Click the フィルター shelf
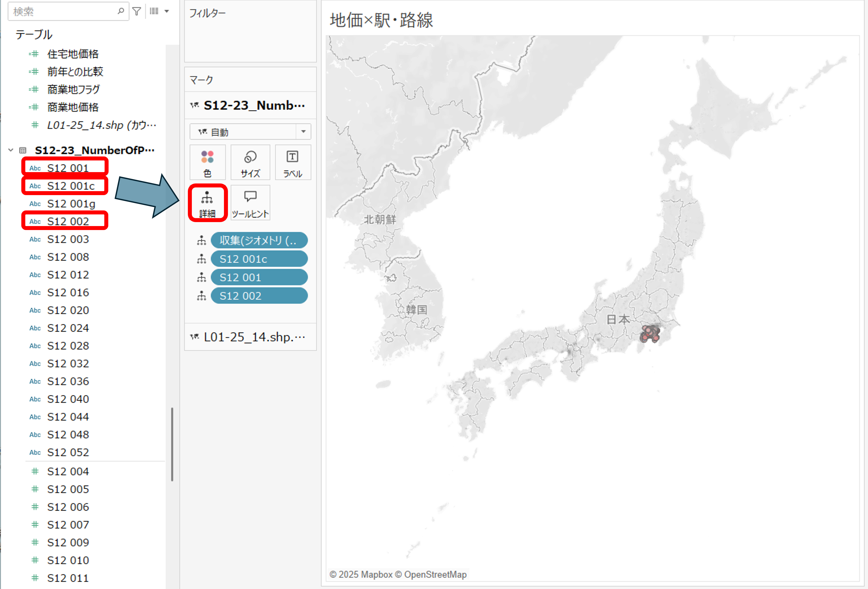Screen dimensions: 868x589 click(250, 31)
